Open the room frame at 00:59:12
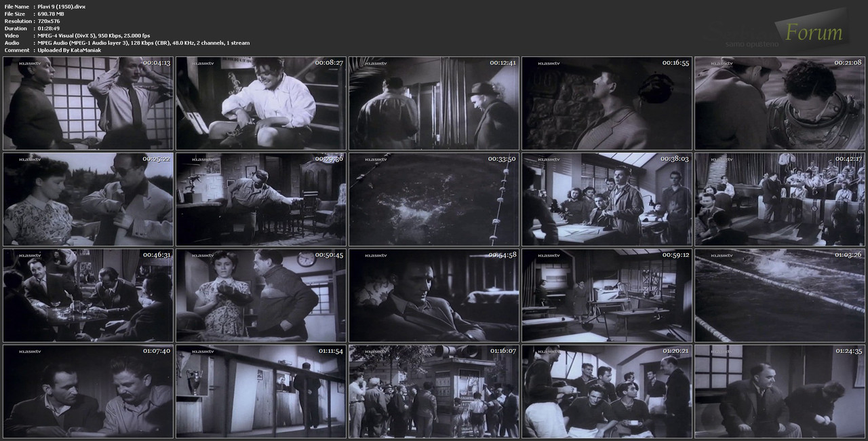Screen dimensions: 868x441 [607, 295]
